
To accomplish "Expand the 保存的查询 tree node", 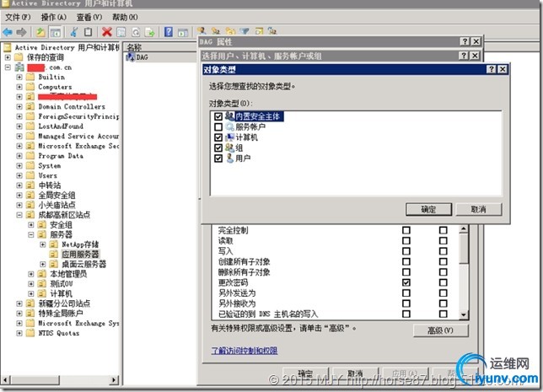I will pyautogui.click(x=8, y=56).
